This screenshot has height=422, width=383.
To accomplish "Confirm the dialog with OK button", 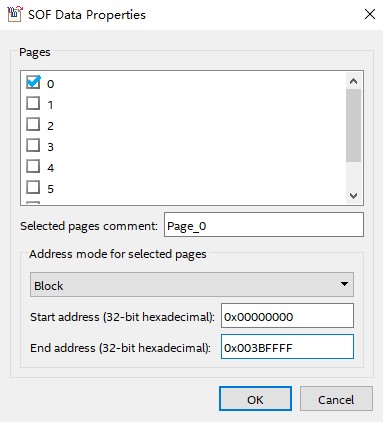I will [x=255, y=399].
